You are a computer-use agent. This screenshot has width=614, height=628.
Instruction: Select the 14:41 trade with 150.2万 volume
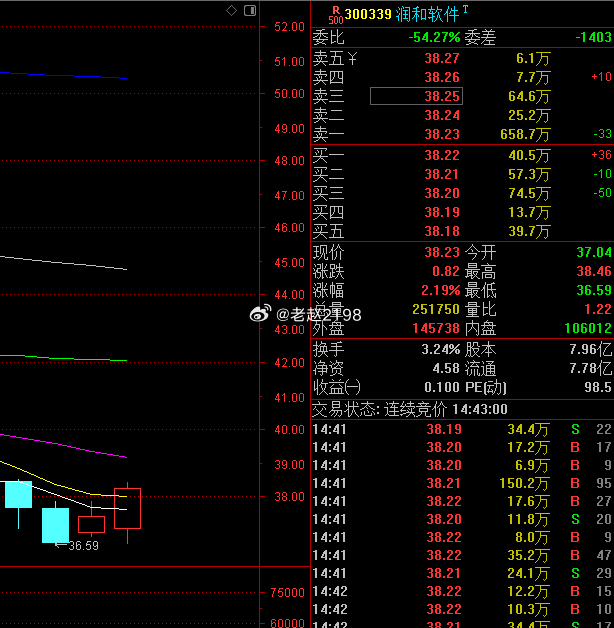462,483
